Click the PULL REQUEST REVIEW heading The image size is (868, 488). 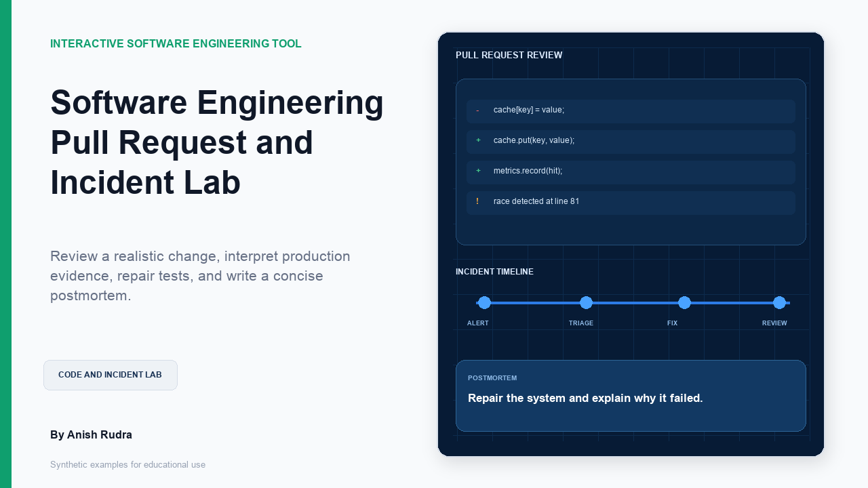tap(509, 55)
